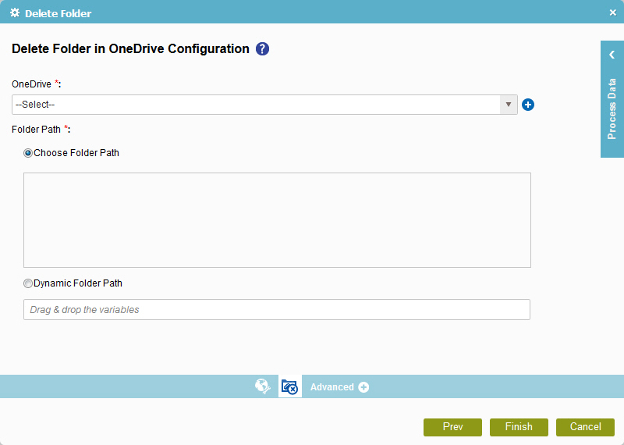This screenshot has width=624, height=445.
Task: Click the help question mark icon
Action: pos(263,49)
